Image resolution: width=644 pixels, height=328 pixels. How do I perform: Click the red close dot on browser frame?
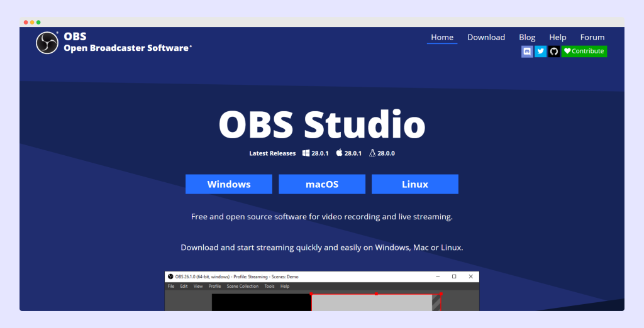[26, 22]
